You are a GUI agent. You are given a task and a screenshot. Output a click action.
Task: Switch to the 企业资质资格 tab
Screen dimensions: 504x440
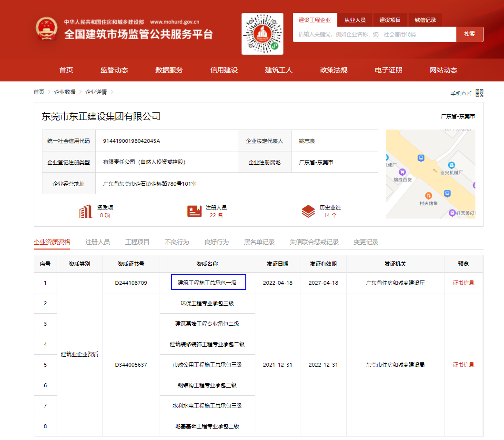(52, 242)
